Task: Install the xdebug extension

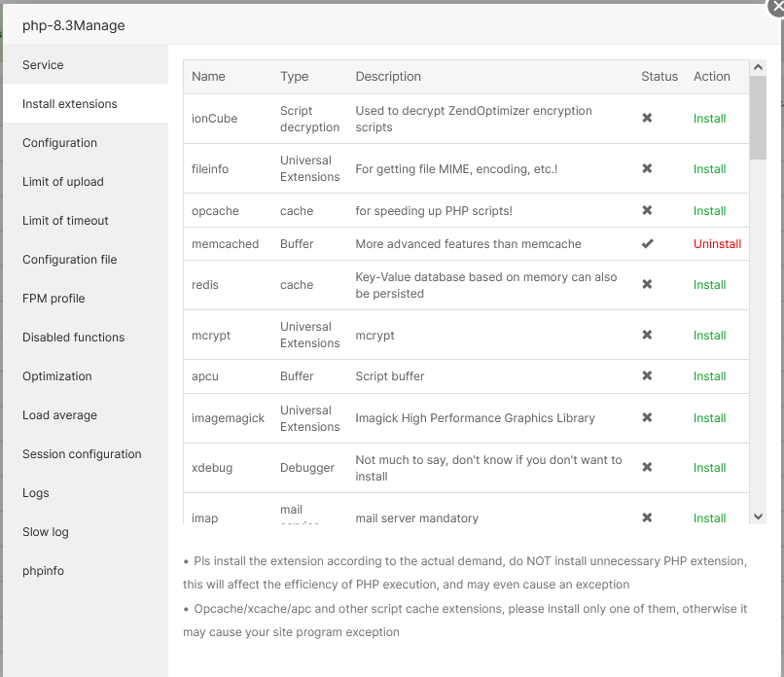Action: [x=709, y=468]
